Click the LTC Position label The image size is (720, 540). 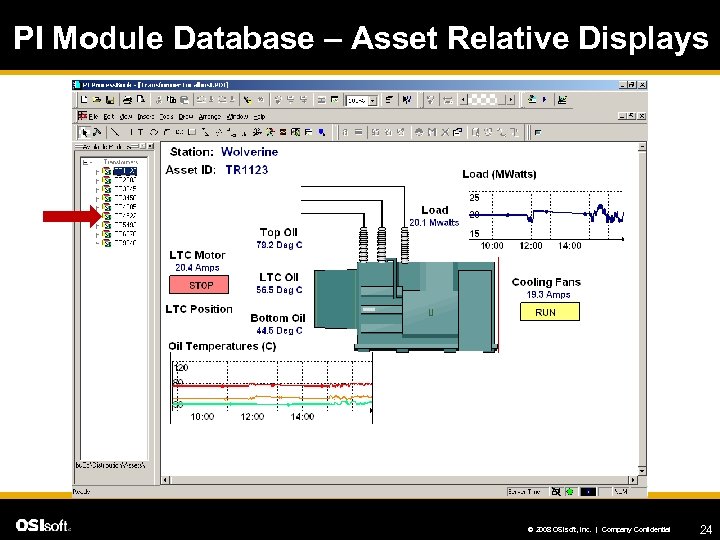pyautogui.click(x=199, y=309)
